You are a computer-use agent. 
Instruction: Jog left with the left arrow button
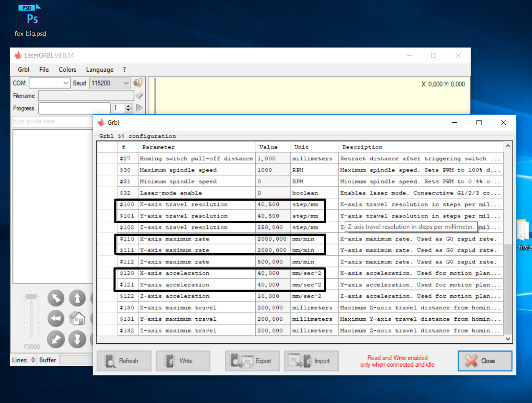[x=56, y=319]
